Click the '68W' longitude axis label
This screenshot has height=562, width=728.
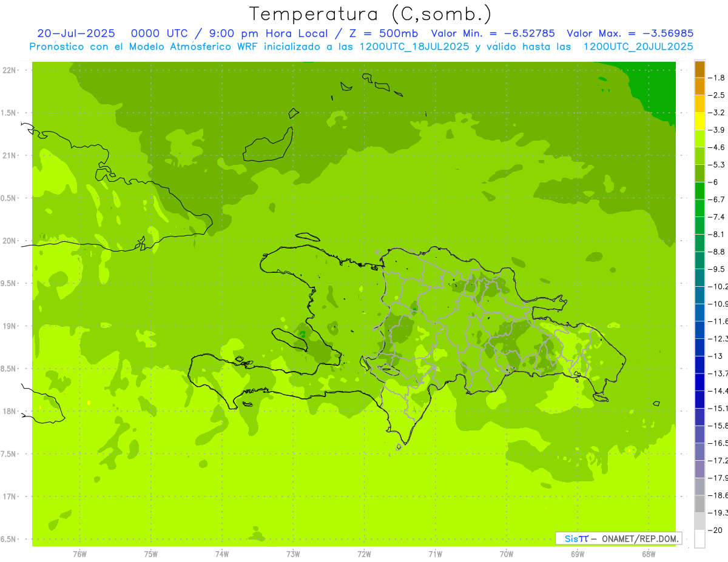(648, 554)
